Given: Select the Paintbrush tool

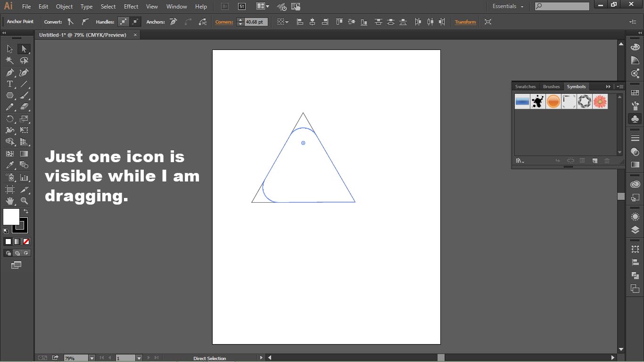Looking at the screenshot, I should click(x=24, y=95).
